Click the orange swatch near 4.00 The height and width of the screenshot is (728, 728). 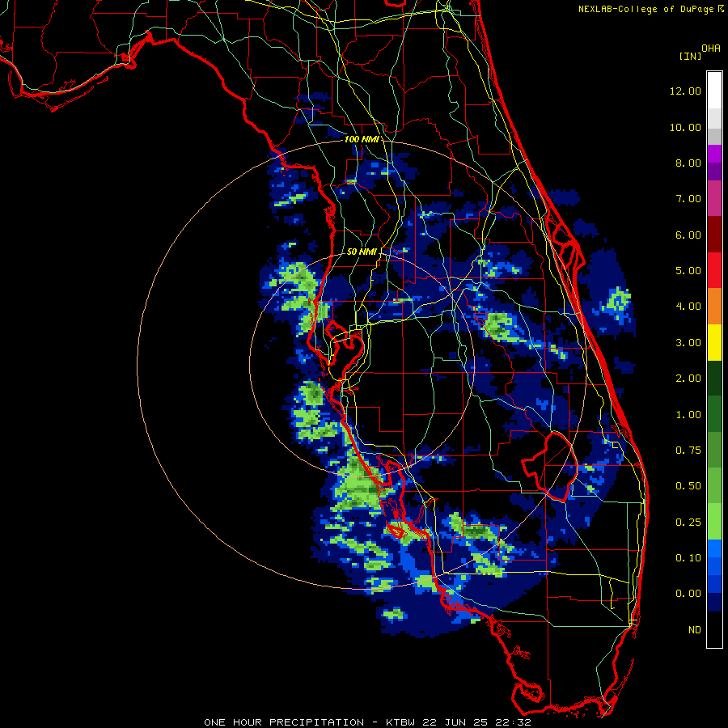pos(714,306)
